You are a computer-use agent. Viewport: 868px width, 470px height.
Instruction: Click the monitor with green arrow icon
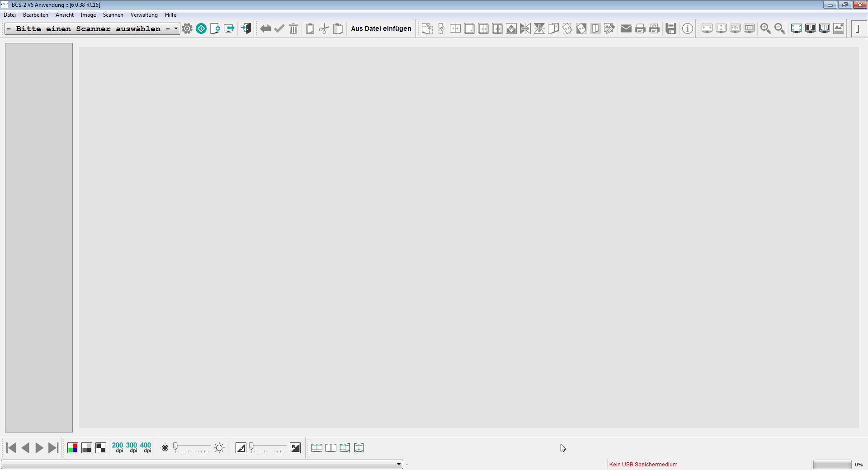(229, 28)
